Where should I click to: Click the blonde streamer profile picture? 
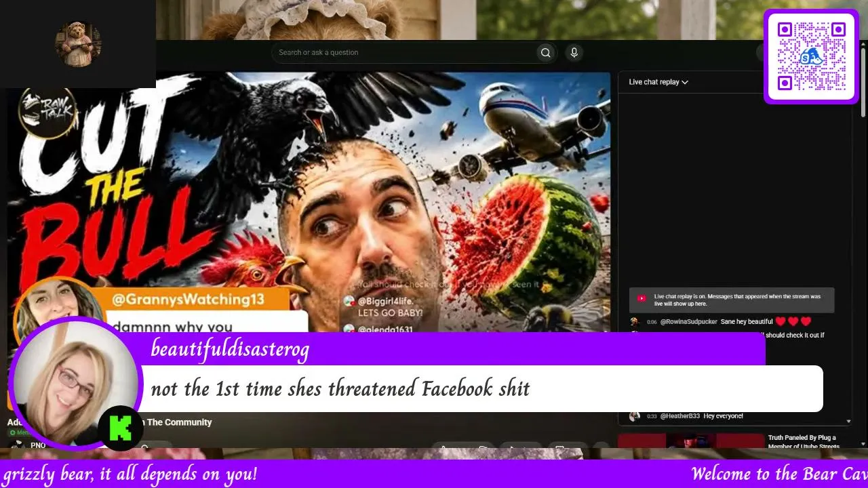pos(75,384)
